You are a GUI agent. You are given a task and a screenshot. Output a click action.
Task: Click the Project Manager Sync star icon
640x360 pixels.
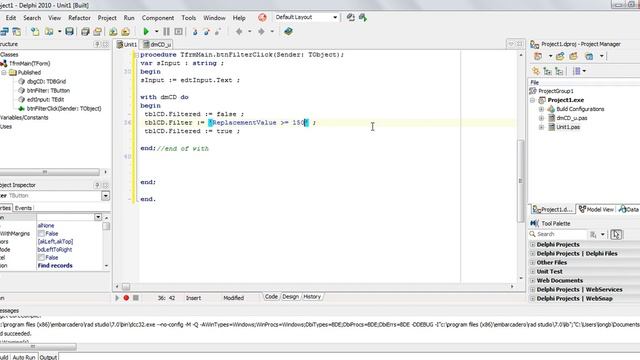(x=536, y=71)
